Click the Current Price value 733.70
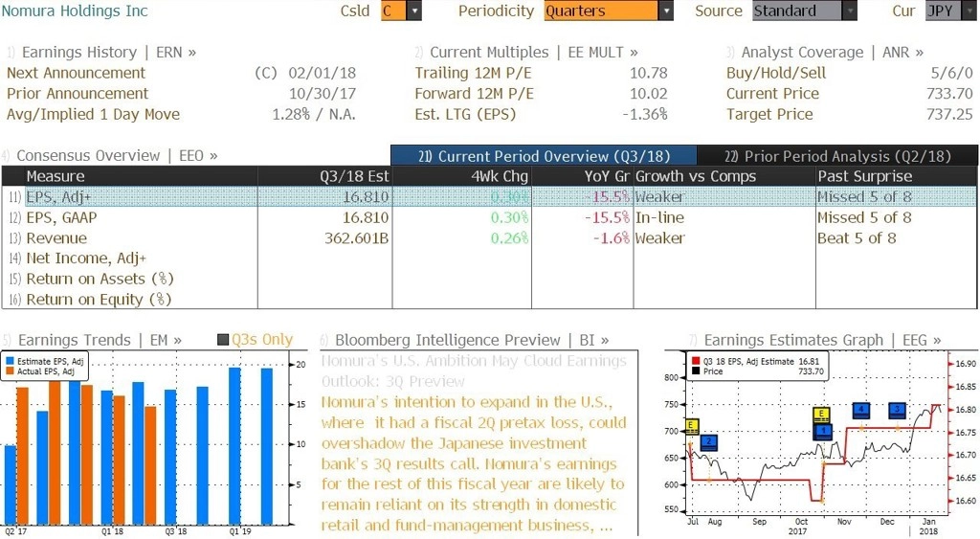 click(949, 94)
